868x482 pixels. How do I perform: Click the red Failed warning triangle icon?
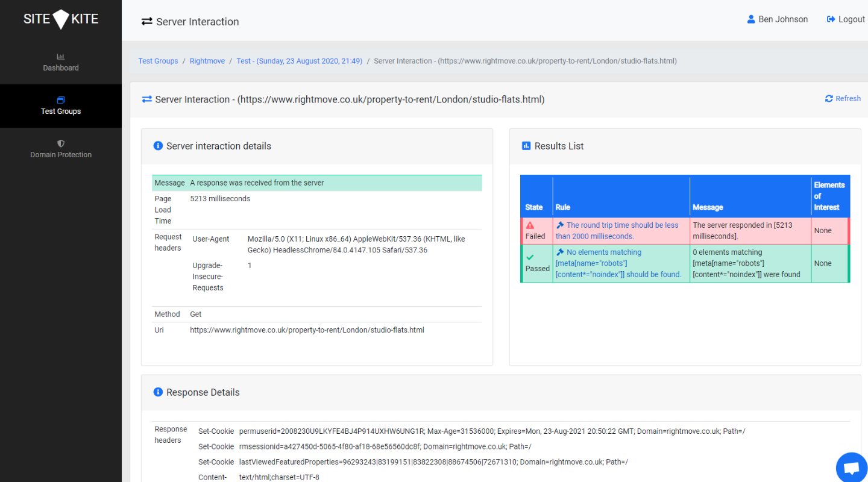click(530, 225)
